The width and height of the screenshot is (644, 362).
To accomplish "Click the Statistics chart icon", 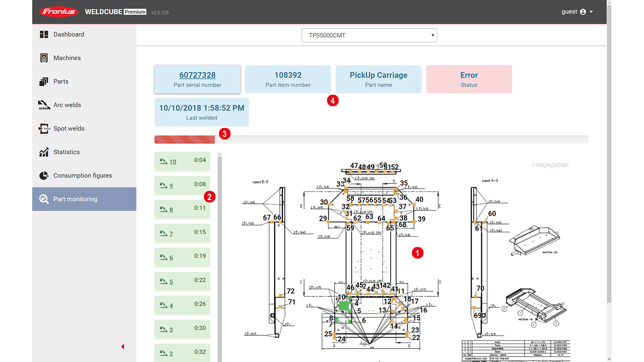I will pos(44,152).
